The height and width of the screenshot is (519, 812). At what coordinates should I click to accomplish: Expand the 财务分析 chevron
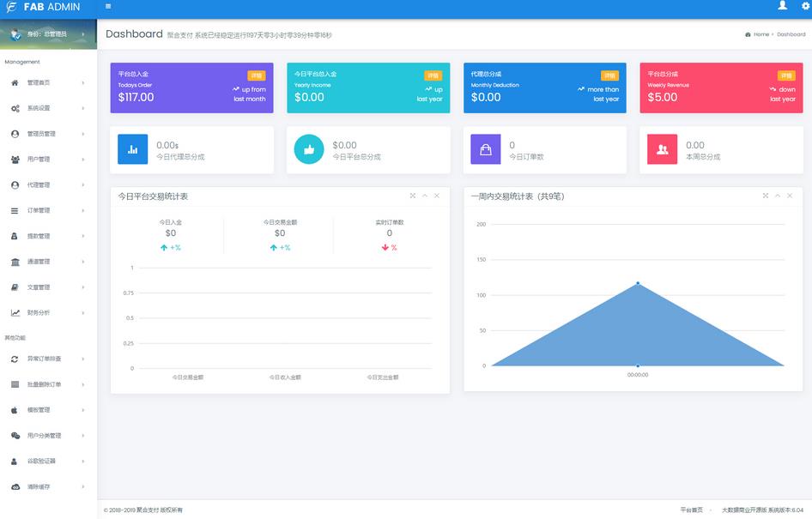point(83,312)
